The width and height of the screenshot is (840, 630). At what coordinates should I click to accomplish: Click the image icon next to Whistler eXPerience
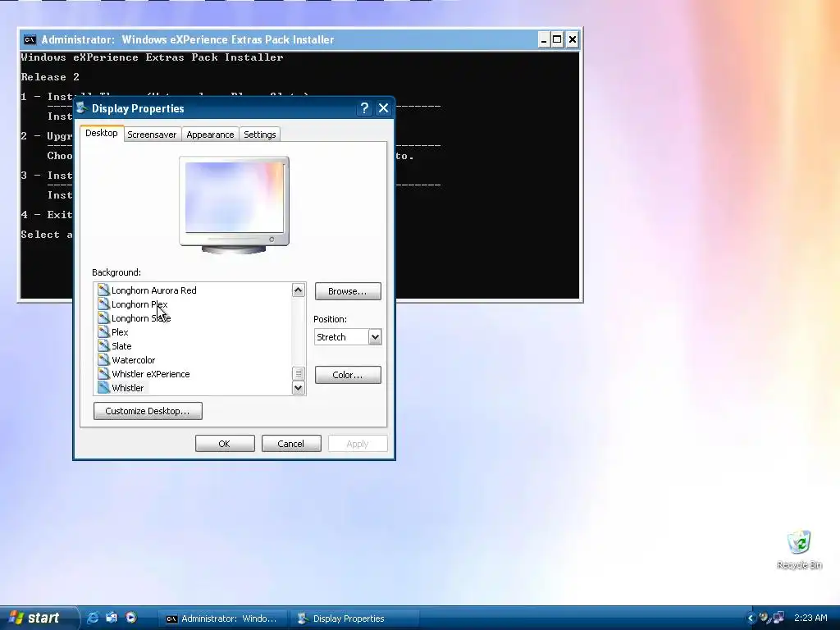pos(103,373)
